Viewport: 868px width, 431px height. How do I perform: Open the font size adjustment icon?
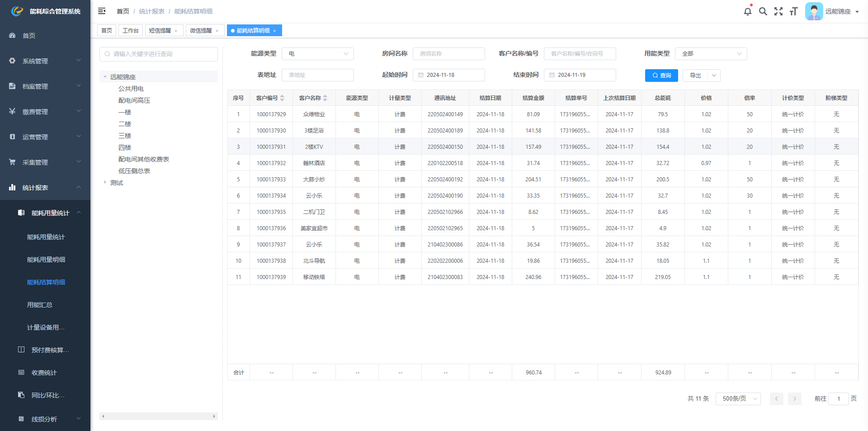[793, 11]
